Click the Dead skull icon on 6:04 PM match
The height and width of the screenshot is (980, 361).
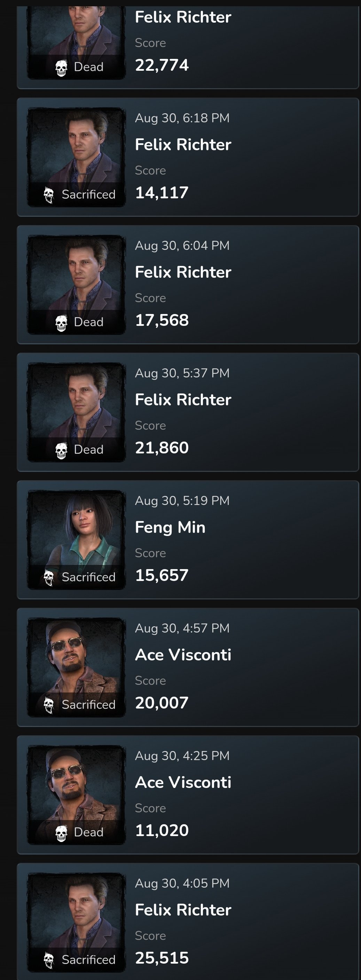[61, 323]
